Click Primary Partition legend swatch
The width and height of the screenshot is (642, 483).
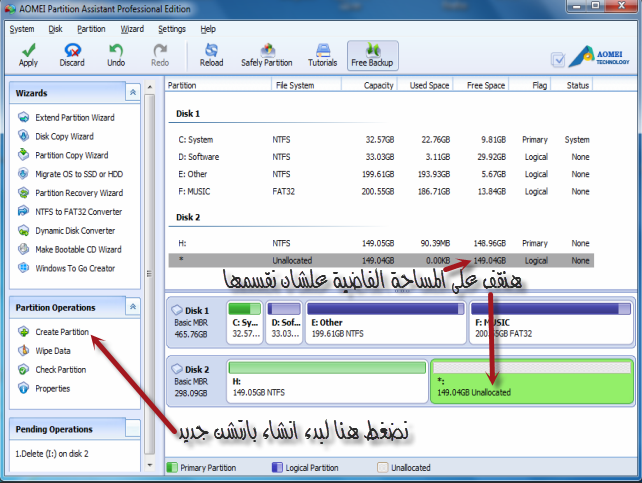tap(172, 467)
